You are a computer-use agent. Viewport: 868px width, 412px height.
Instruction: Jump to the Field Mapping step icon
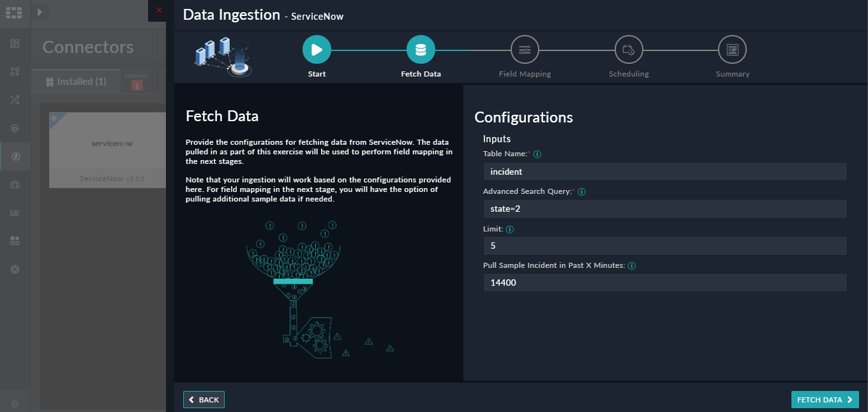(525, 49)
